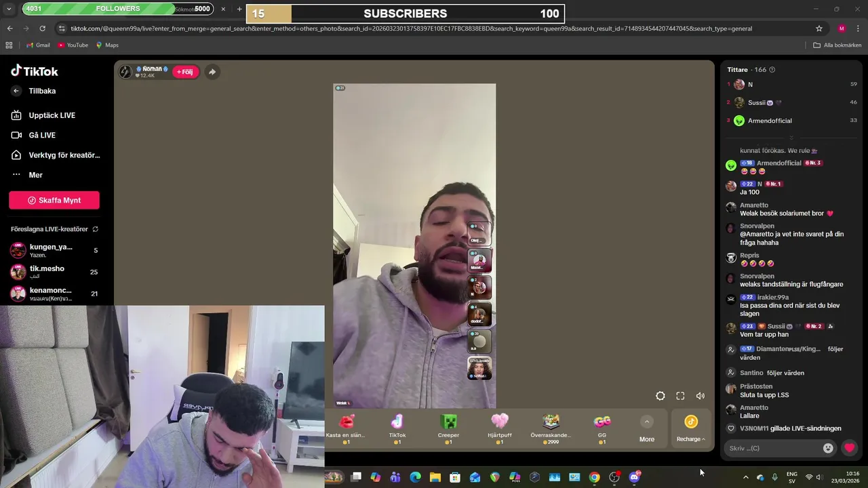
Task: Open suggested creator tik.mesho
Action: [x=54, y=272]
